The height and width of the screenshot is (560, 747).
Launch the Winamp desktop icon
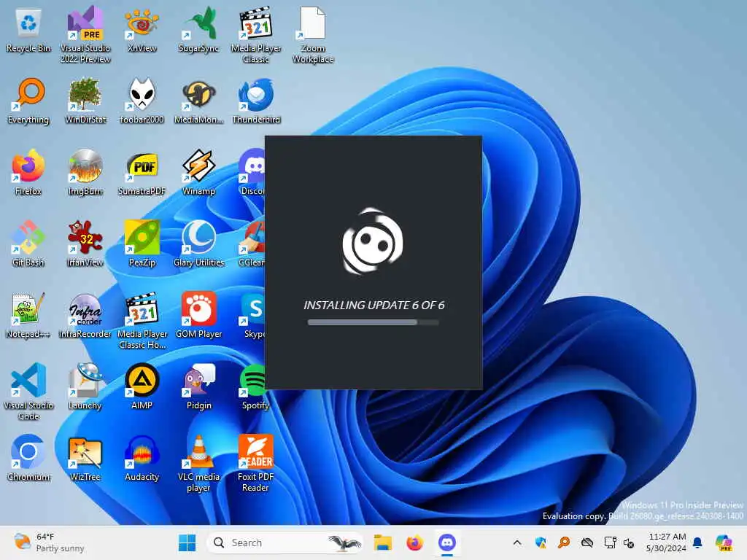point(198,172)
